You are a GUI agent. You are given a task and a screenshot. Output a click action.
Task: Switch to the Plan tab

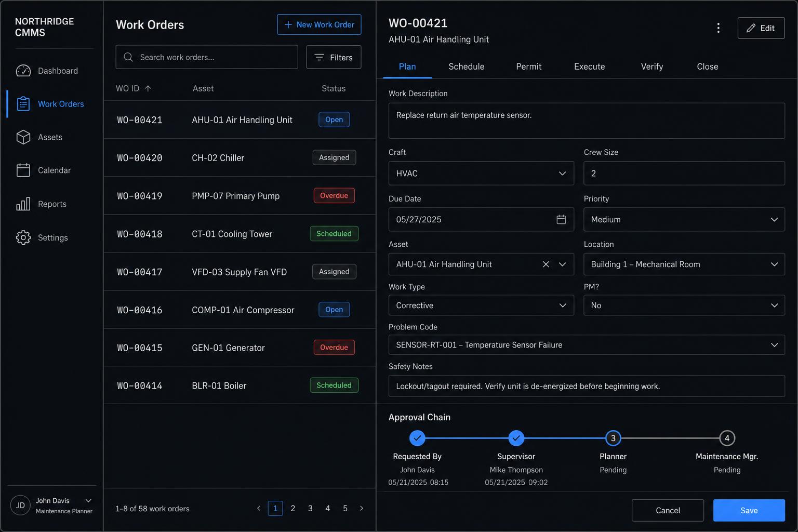pyautogui.click(x=407, y=66)
